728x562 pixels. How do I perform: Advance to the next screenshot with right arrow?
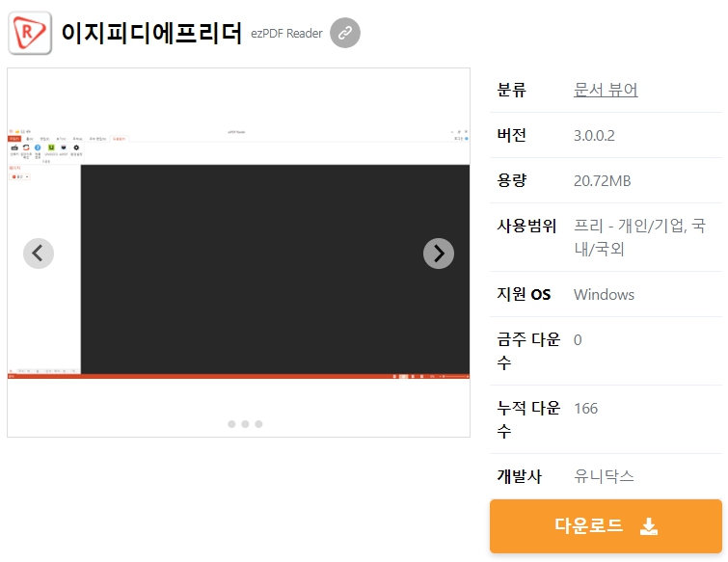pos(439,254)
